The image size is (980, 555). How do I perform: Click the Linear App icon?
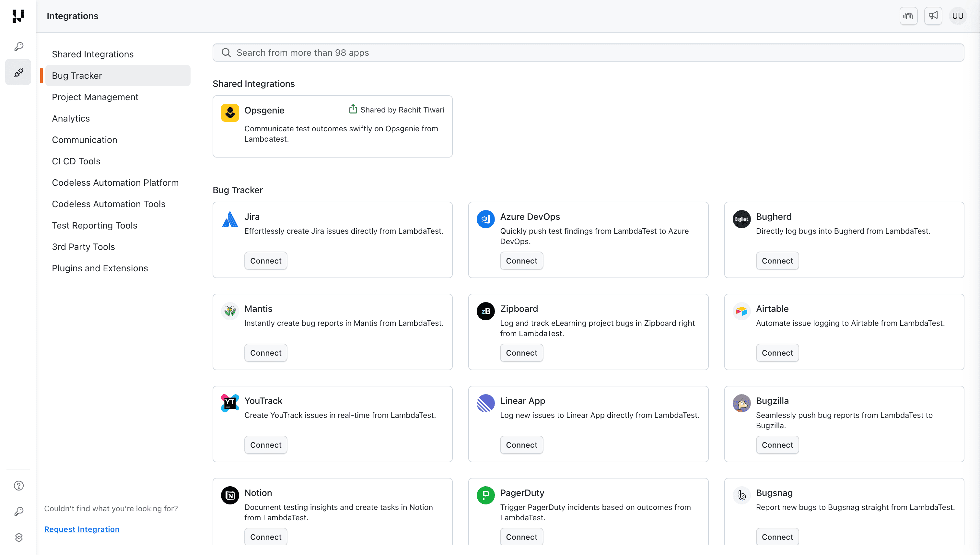coord(485,403)
